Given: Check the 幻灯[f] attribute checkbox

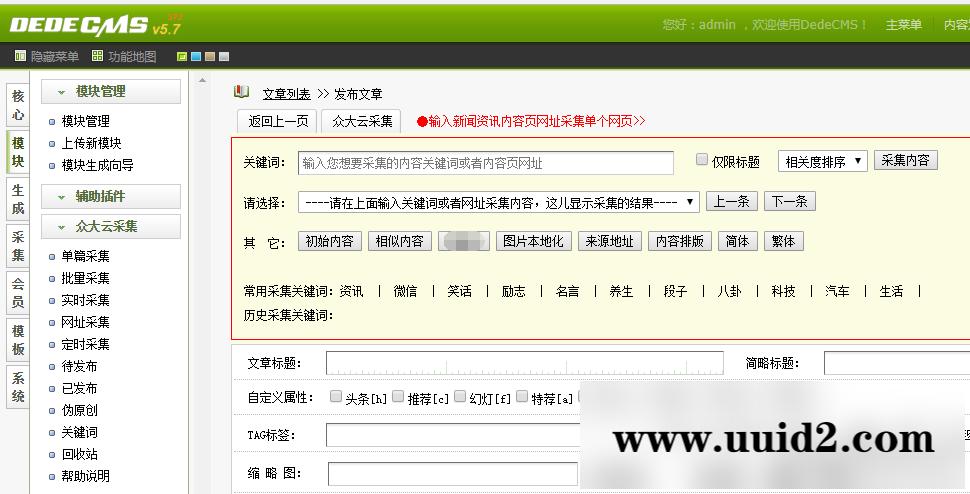Looking at the screenshot, I should point(460,396).
